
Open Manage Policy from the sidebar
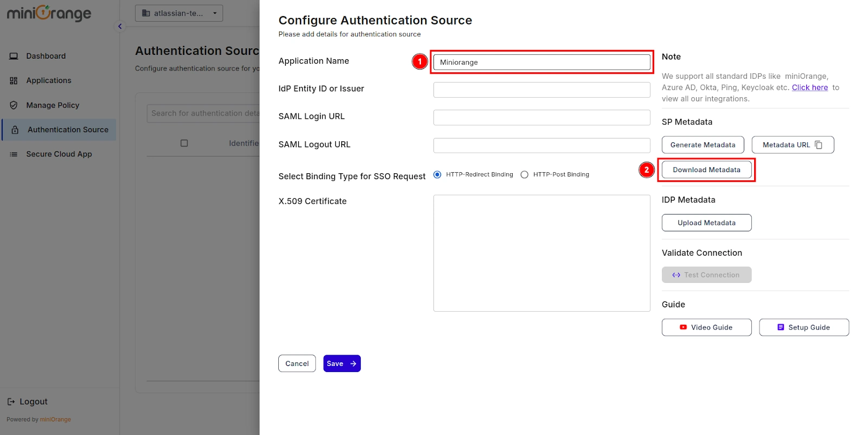coord(53,105)
